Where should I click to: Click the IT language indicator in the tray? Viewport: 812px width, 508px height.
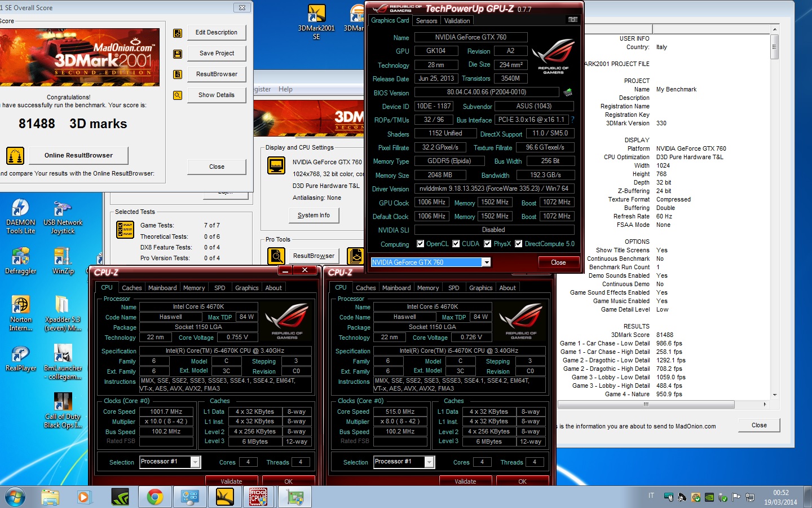pyautogui.click(x=651, y=496)
